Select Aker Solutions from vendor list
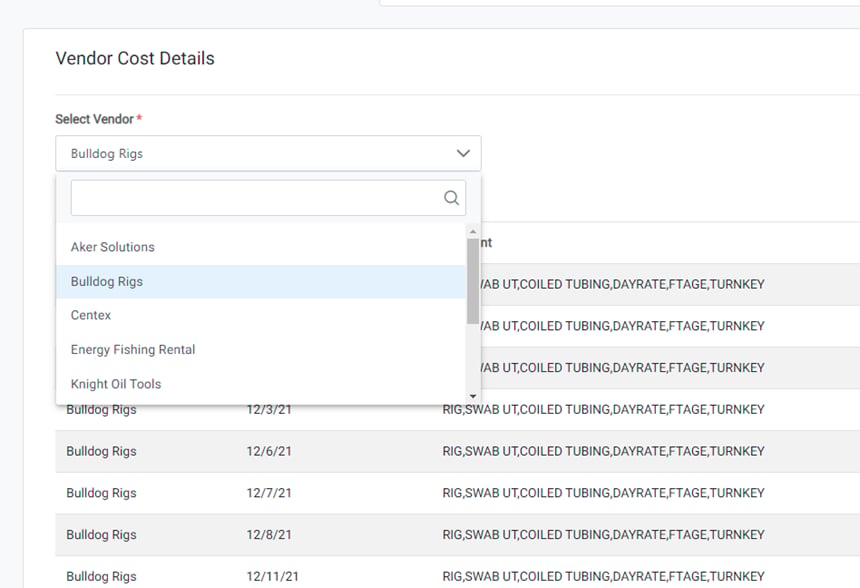Screen dimensions: 860x588 click(261, 247)
